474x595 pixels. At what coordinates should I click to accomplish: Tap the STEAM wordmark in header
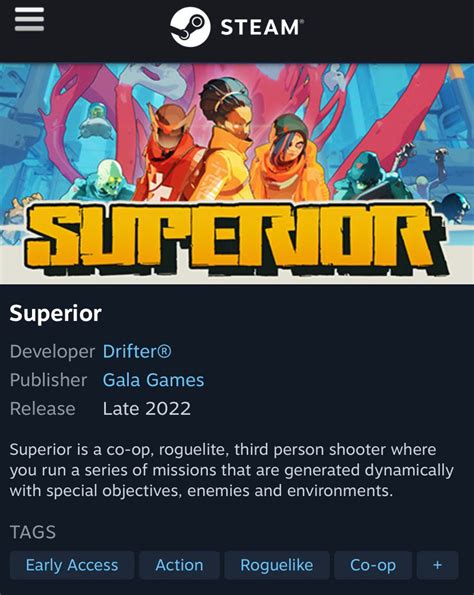(x=262, y=27)
